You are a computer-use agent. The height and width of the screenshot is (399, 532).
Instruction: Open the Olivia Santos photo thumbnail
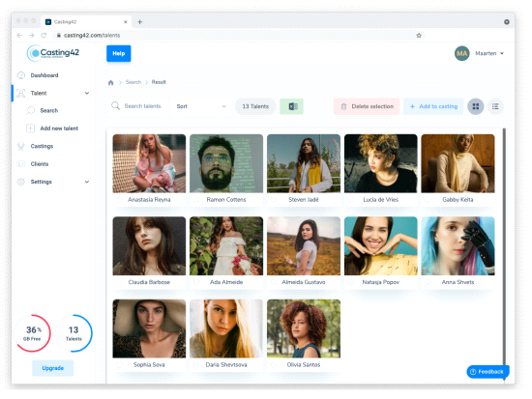pos(304,328)
